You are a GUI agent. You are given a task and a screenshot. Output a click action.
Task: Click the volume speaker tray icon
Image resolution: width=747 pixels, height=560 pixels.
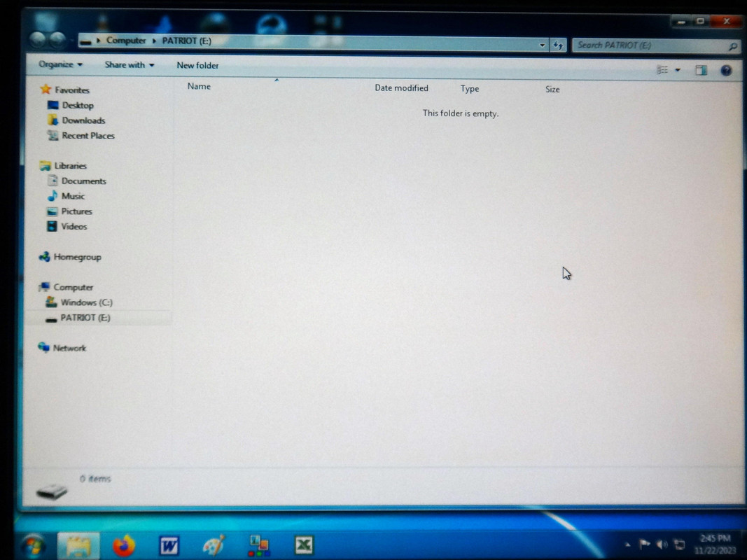pyautogui.click(x=662, y=545)
